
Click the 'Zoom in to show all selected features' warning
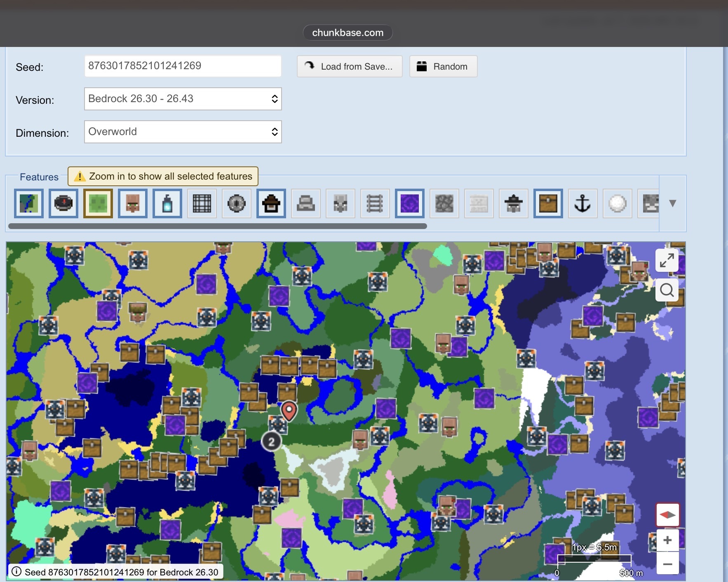click(163, 176)
